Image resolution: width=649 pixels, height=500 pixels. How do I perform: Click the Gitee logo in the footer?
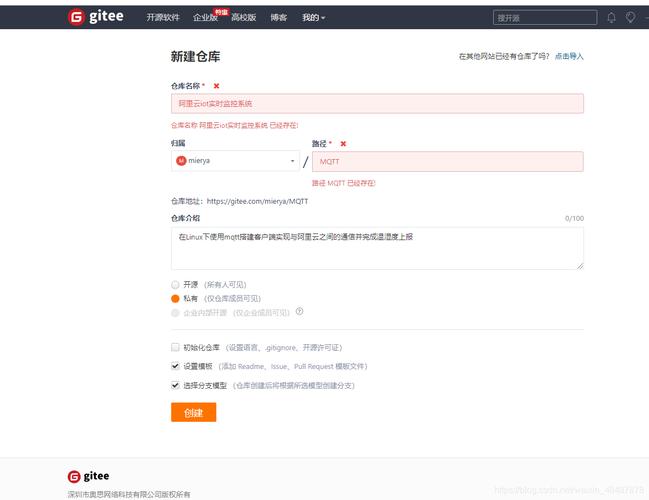pos(89,476)
